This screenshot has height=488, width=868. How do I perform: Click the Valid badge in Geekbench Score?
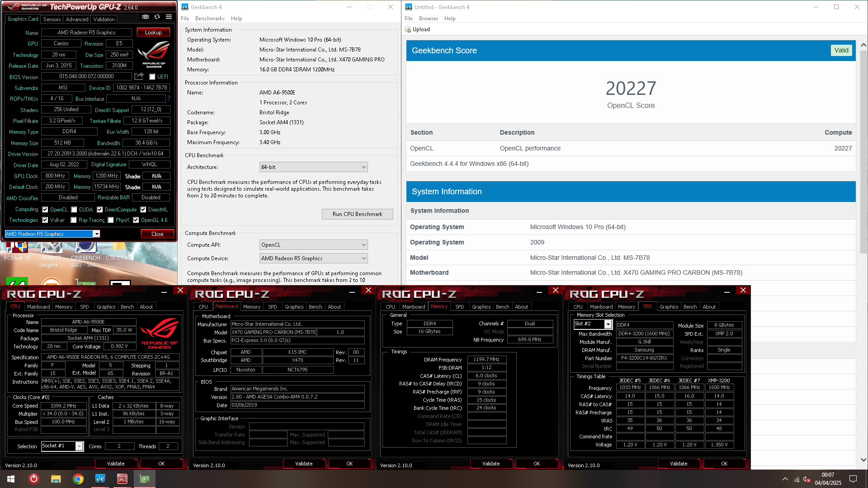click(x=841, y=50)
